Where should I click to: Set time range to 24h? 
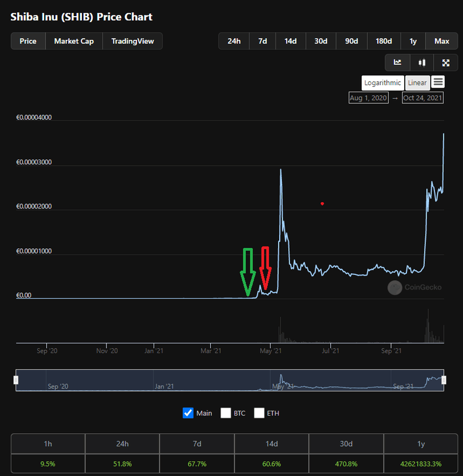click(x=234, y=41)
